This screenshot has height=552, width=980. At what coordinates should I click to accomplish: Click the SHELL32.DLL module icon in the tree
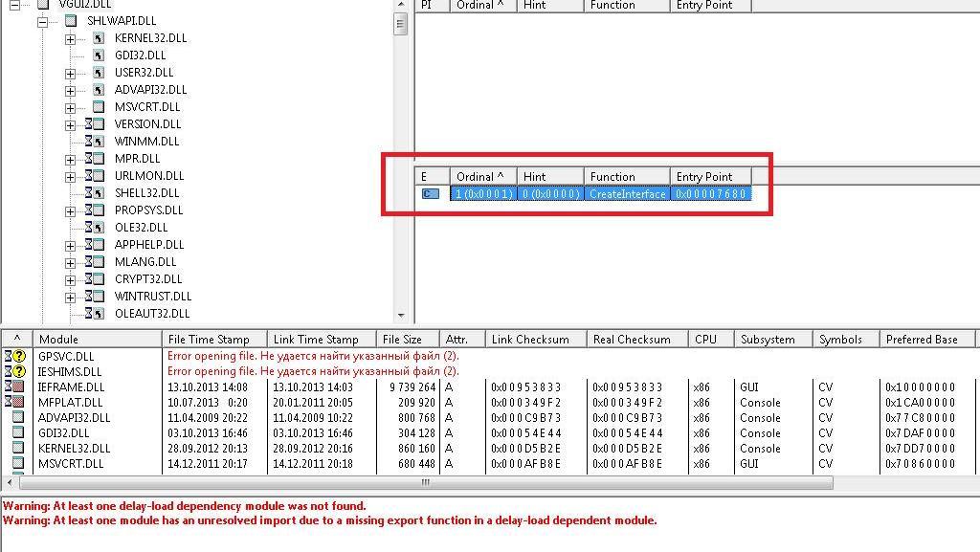(95, 193)
